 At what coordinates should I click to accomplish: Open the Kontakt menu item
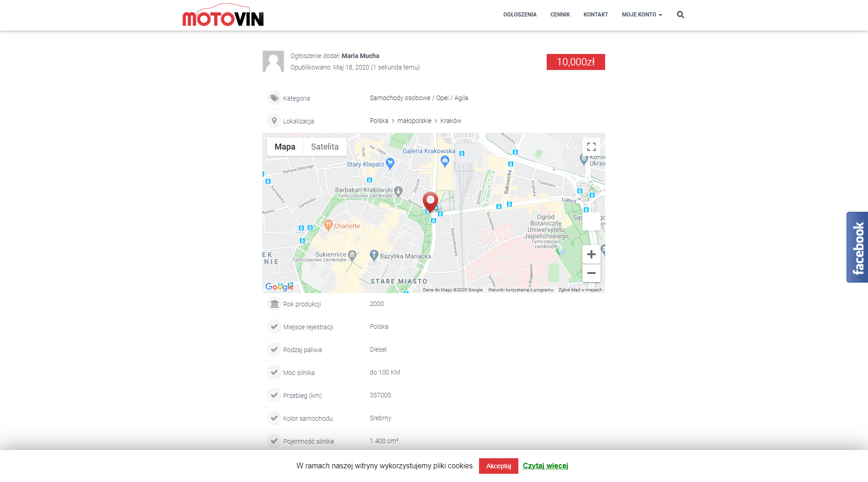click(595, 14)
